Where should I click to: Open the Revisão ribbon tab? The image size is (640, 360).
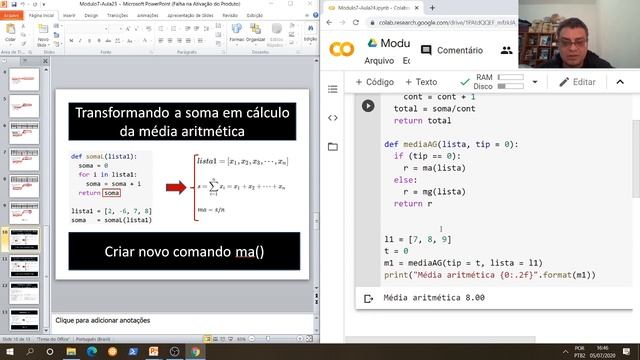pyautogui.click(x=230, y=15)
